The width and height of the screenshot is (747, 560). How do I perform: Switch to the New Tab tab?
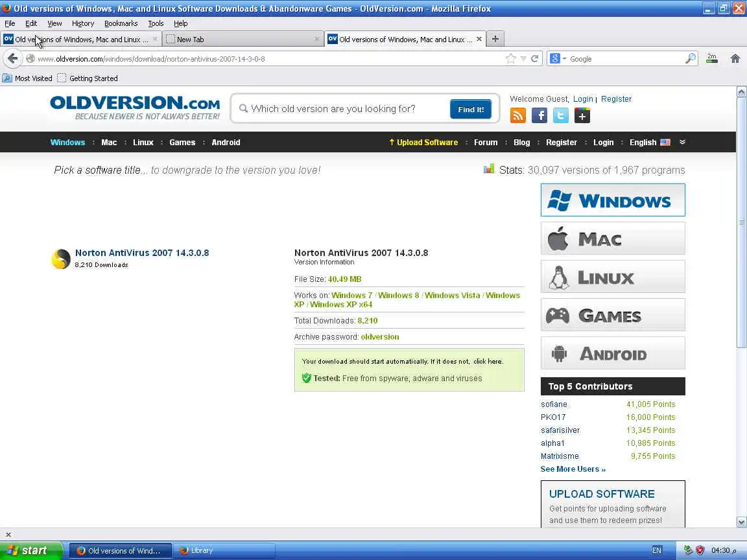point(243,39)
